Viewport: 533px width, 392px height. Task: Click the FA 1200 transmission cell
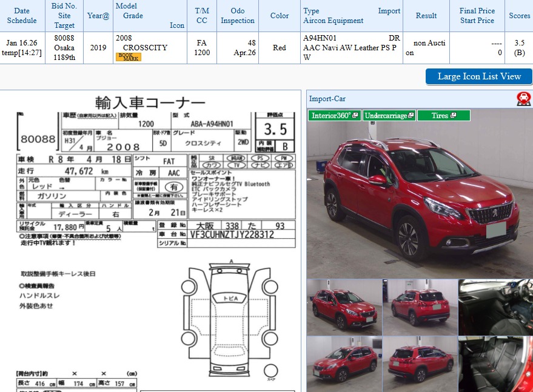[x=201, y=48]
